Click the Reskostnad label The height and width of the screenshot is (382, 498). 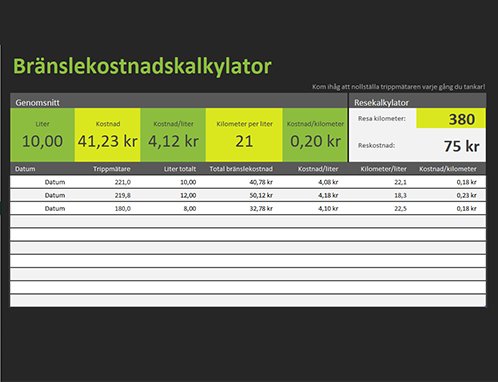point(376,146)
